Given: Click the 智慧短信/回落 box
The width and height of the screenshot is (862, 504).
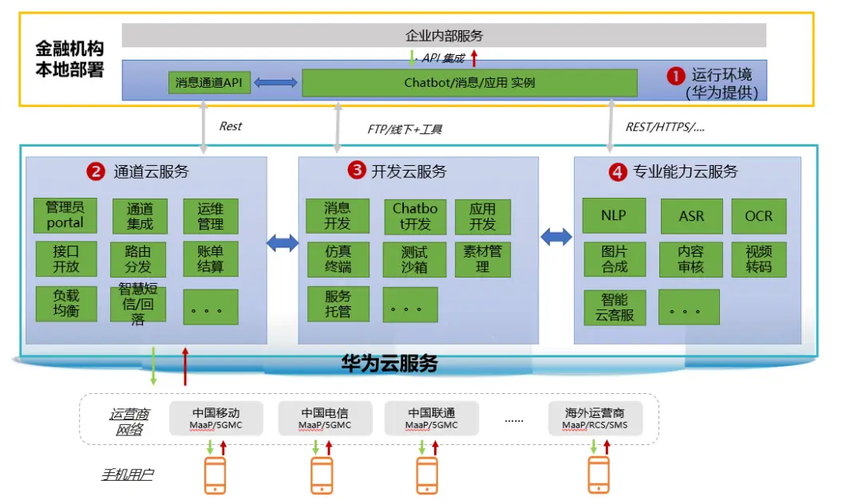Looking at the screenshot, I should 138,304.
